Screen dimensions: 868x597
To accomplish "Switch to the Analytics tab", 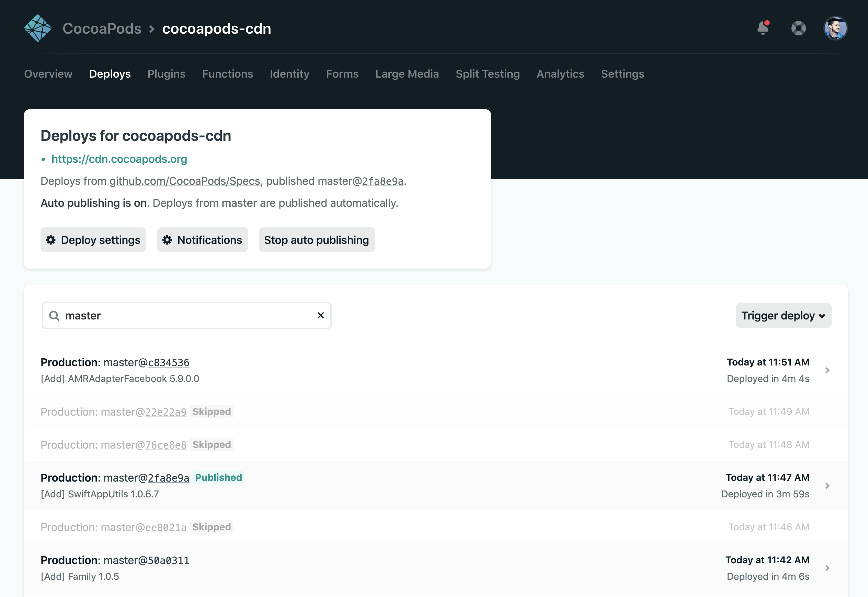I will point(560,74).
